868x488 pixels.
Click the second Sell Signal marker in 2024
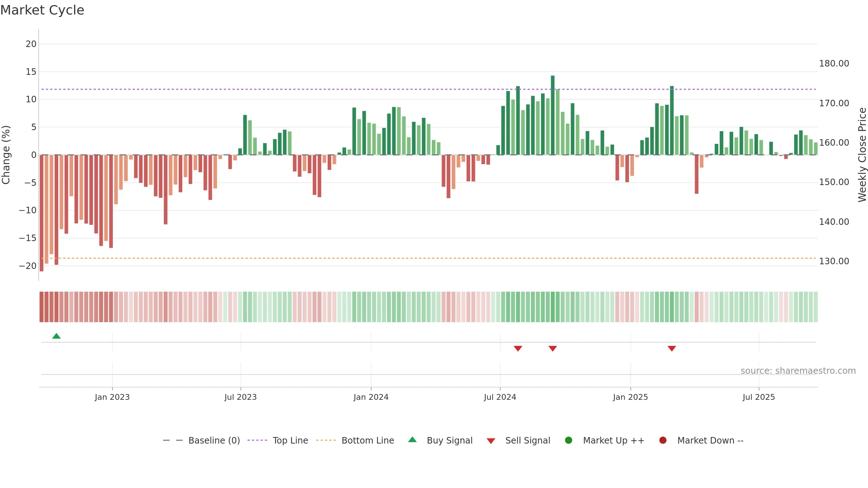[x=553, y=348]
